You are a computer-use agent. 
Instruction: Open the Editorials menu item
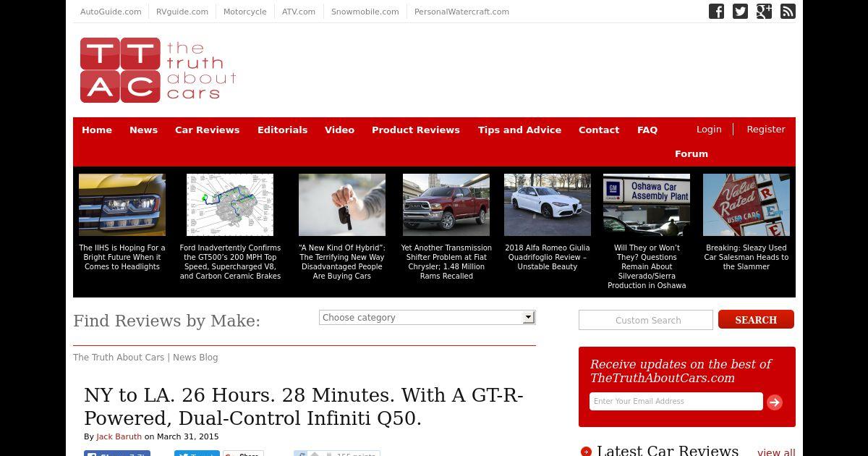tap(282, 130)
